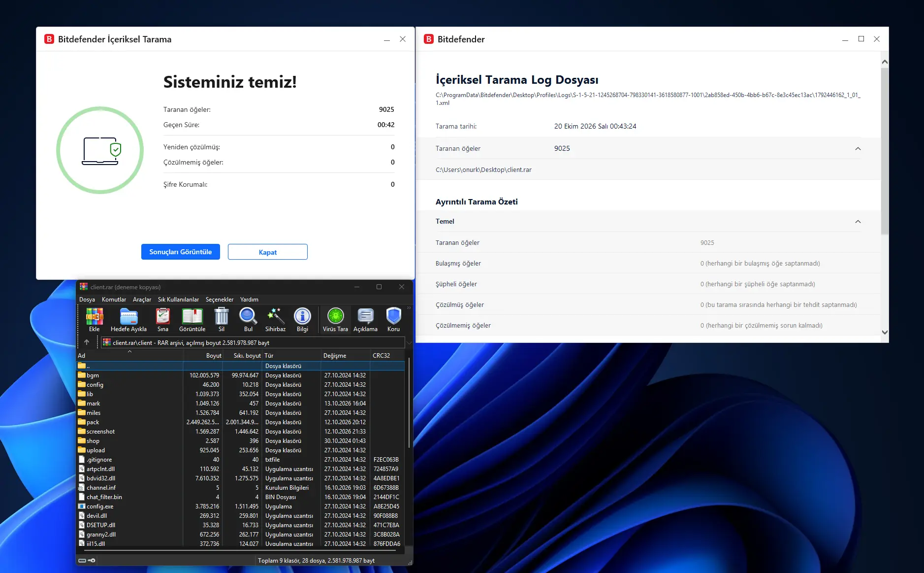Collapse the Temel summary section

858,222
